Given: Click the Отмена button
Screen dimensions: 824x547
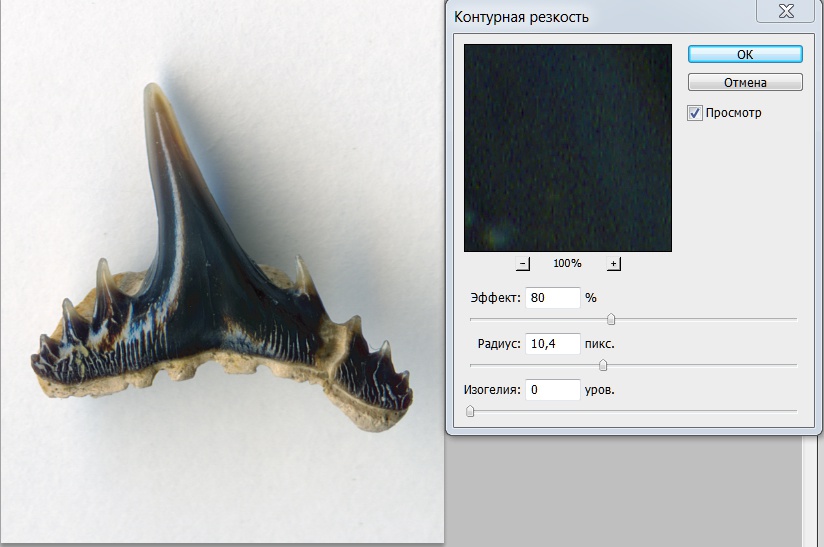Looking at the screenshot, I should (745, 82).
